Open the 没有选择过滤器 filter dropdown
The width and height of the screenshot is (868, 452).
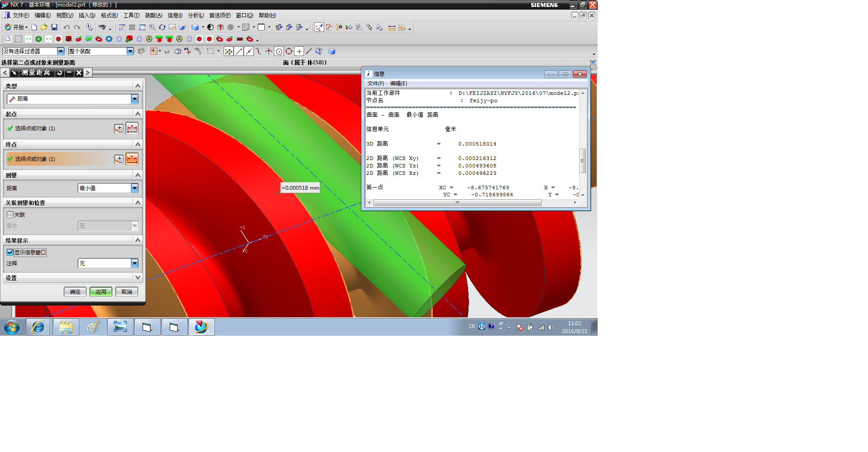coord(60,51)
